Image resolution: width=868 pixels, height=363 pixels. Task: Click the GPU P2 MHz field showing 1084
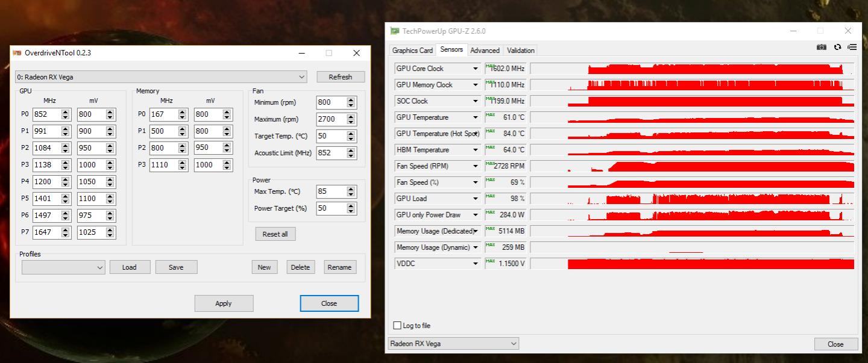[x=46, y=148]
